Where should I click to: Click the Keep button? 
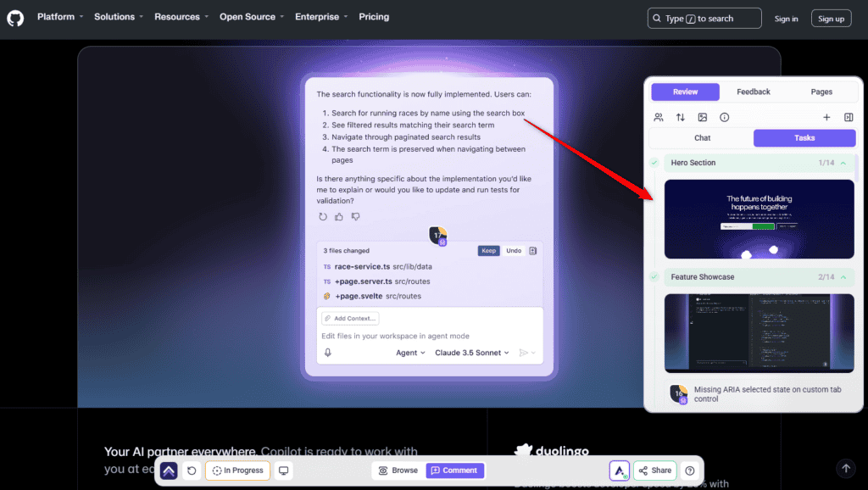click(x=488, y=251)
